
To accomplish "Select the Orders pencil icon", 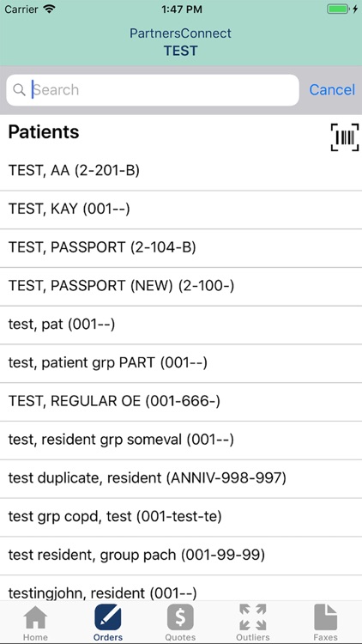I will [x=107, y=617].
